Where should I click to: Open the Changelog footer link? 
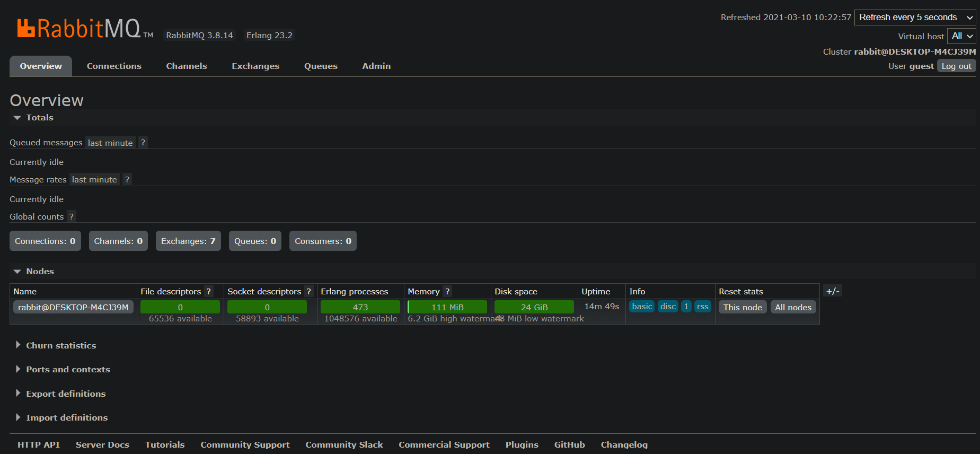[624, 445]
